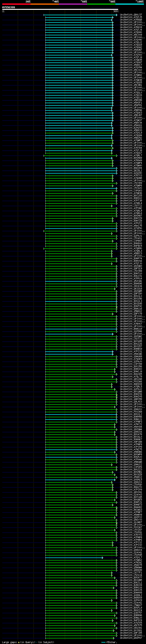Select the white query length bar

60,10
